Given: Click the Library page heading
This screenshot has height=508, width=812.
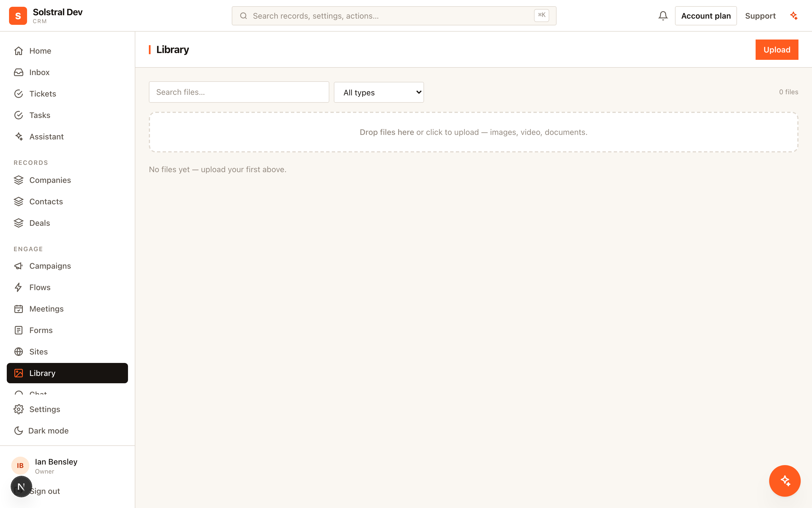Looking at the screenshot, I should point(173,50).
